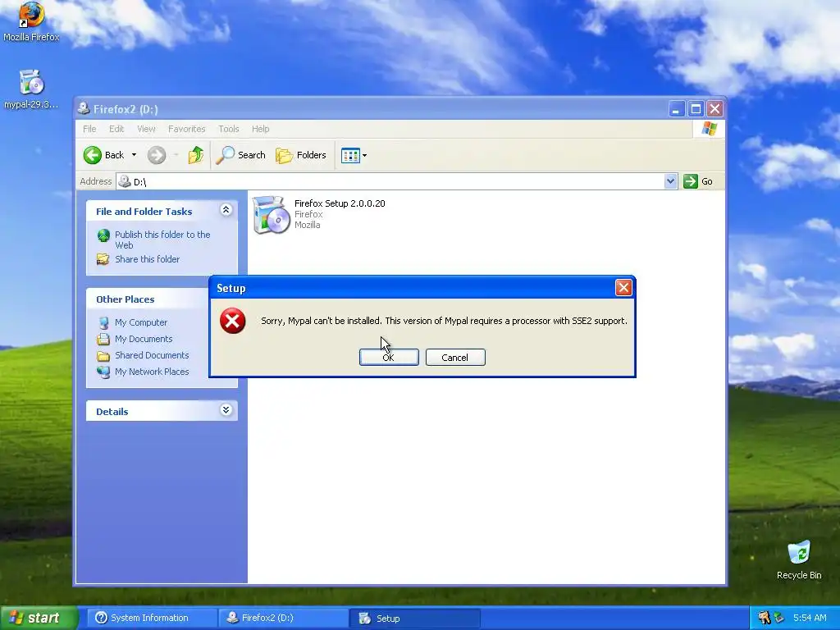Switch to Firefox2 (D:) taskbar button
The image size is (840, 630).
283,618
